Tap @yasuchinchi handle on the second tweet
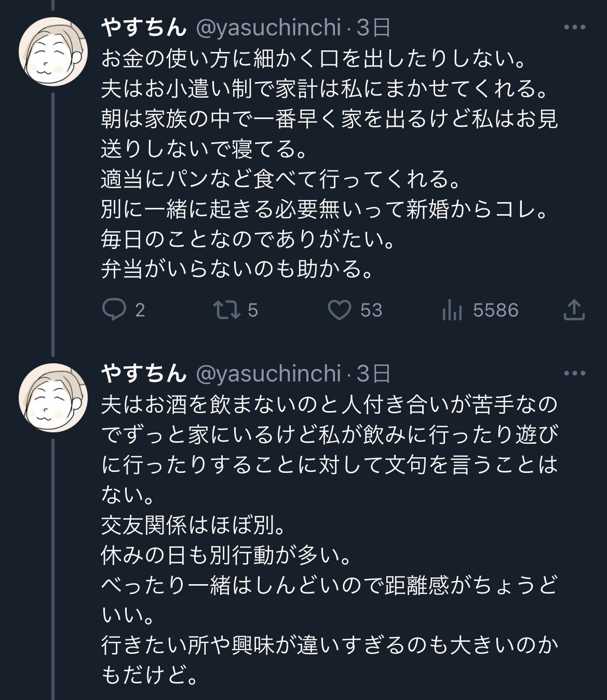The width and height of the screenshot is (607, 700). tap(268, 373)
